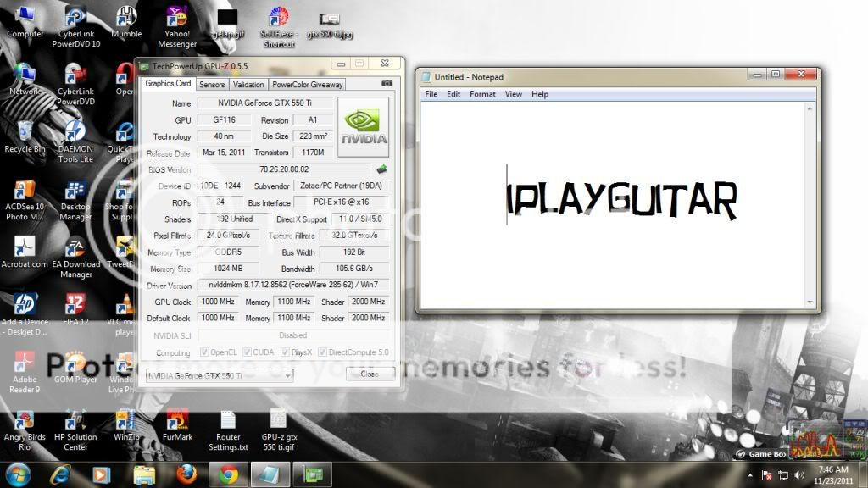Image resolution: width=868 pixels, height=488 pixels.
Task: Open the Desktop Manager shortcut
Action: pyautogui.click(x=75, y=200)
